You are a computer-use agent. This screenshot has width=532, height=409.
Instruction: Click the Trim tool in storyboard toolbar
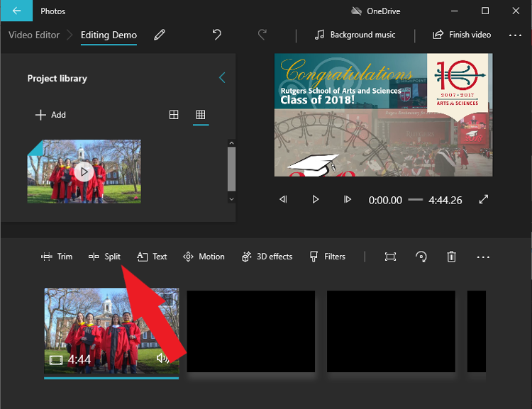[57, 257]
